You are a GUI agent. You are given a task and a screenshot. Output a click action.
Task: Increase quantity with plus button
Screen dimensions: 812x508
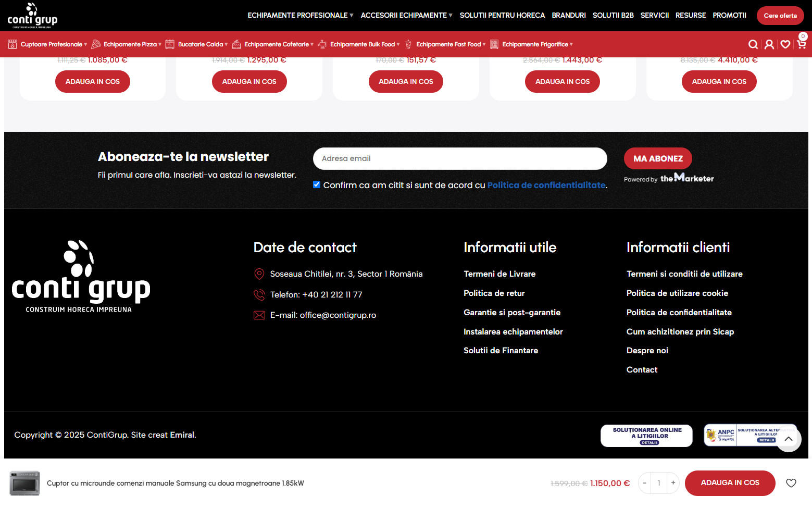click(x=673, y=483)
